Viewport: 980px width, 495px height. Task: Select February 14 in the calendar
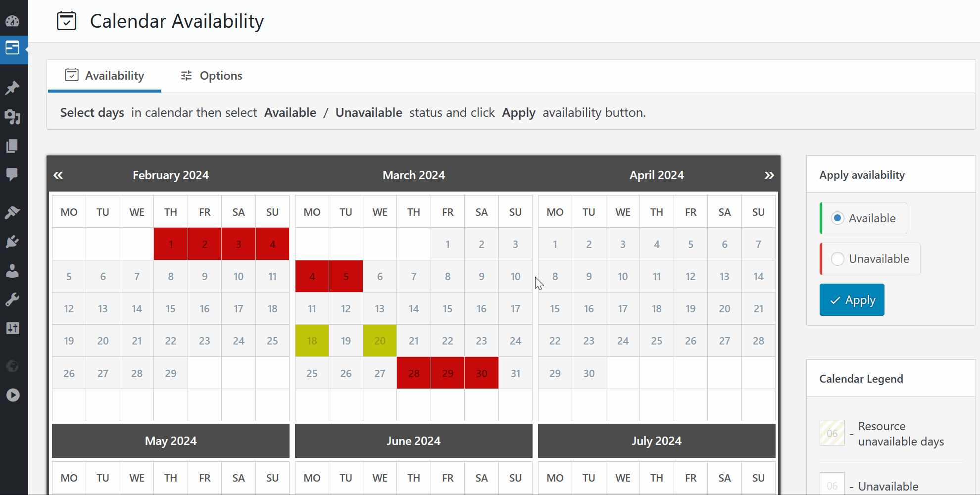pos(137,308)
